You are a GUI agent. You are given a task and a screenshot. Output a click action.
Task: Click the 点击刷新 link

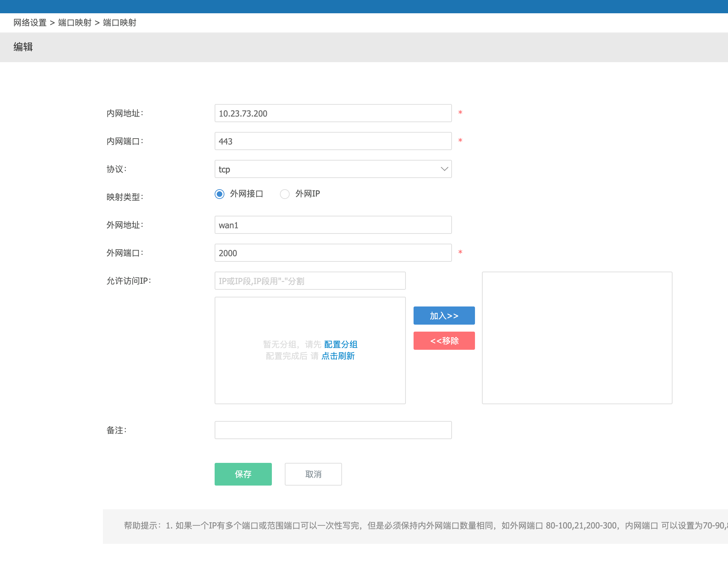click(x=338, y=356)
